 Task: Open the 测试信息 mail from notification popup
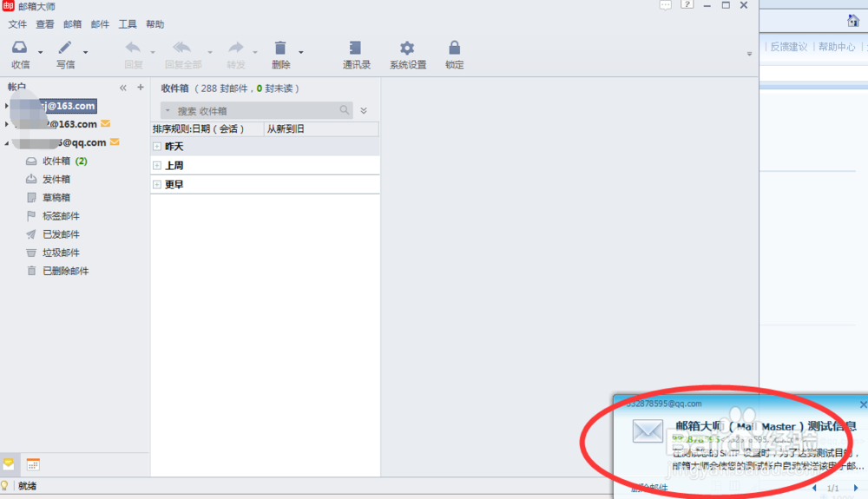coord(766,426)
